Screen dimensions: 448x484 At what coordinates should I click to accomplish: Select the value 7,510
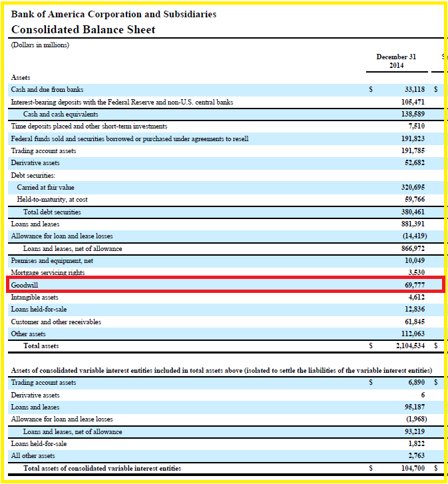pyautogui.click(x=417, y=126)
